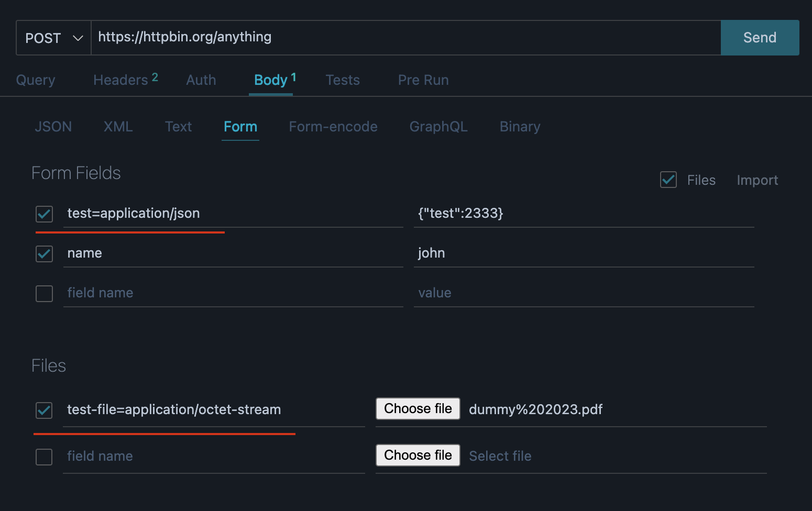Screen dimensions: 812x511
Task: Enable the empty field name row
Action: click(44, 293)
